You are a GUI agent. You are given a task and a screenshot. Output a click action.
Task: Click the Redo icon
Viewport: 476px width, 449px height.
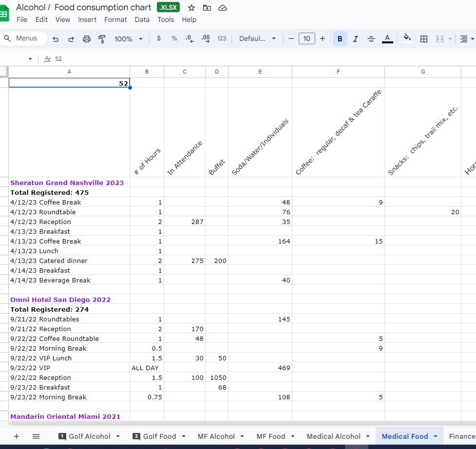[x=71, y=39]
